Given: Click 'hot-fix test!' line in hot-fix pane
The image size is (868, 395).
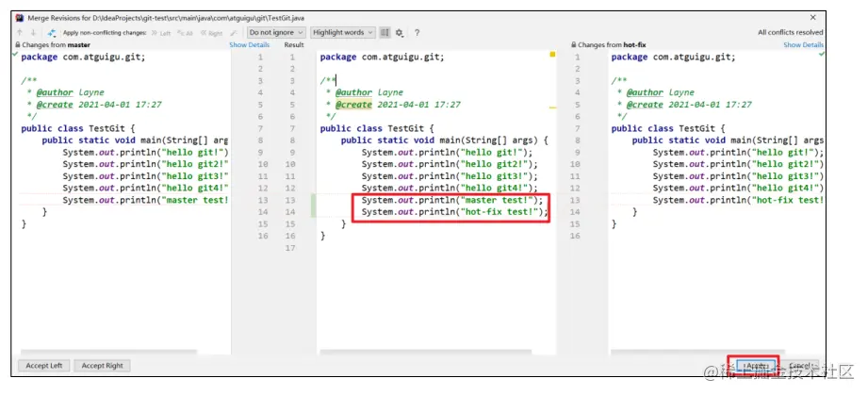Looking at the screenshot, I should (738, 200).
